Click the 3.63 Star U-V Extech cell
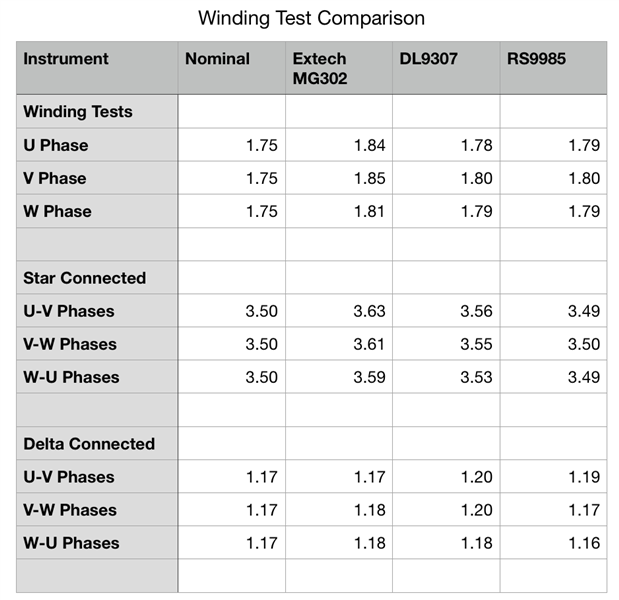This screenshot has width=619, height=600. [369, 311]
